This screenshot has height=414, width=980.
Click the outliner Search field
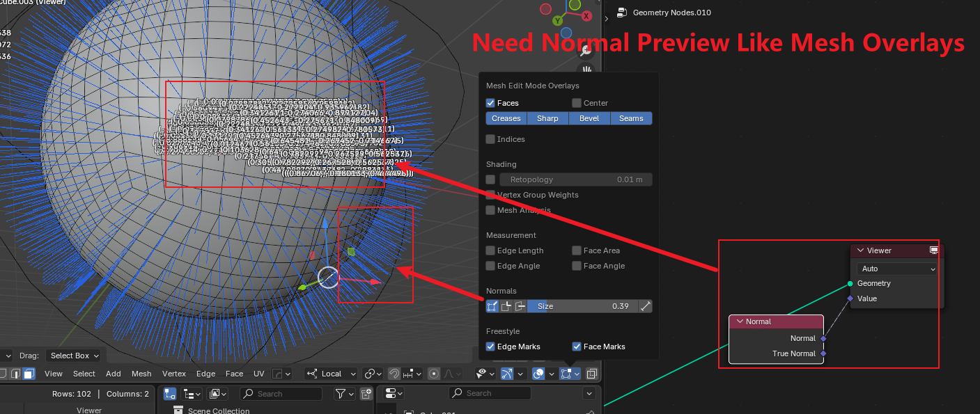(x=281, y=394)
